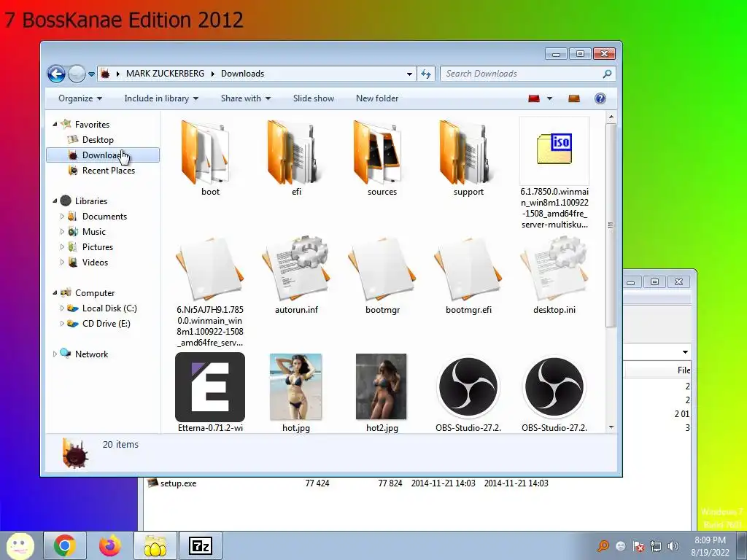This screenshot has width=747, height=560.
Task: Click scrollbar down arrow in file pane
Action: (611, 427)
